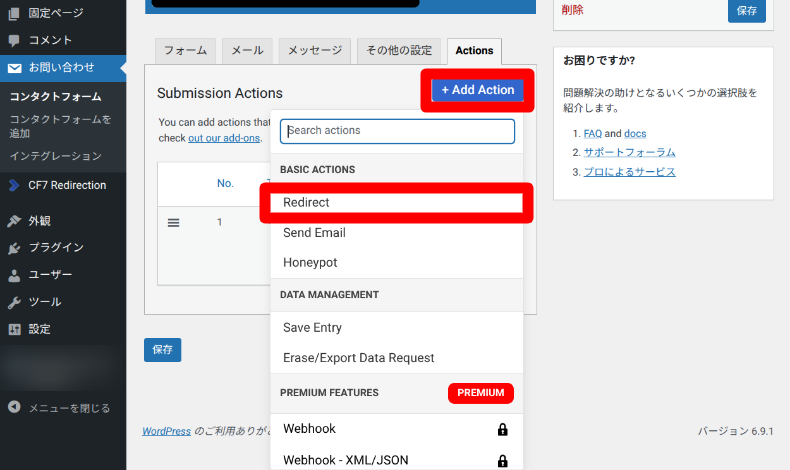Click the drag handle icon of row 1
Viewport: 790px width, 470px height.
[x=173, y=223]
